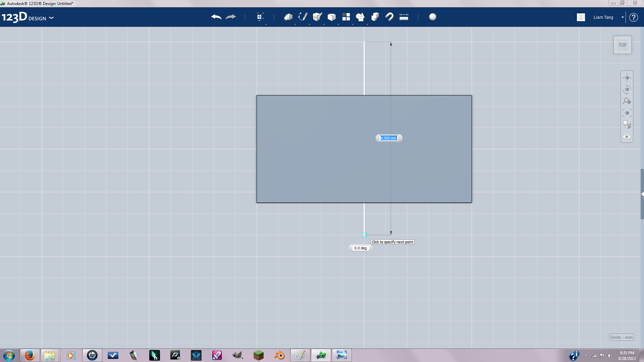The height and width of the screenshot is (362, 644).
Task: Click the 4.500 mm length input
Action: 388,138
